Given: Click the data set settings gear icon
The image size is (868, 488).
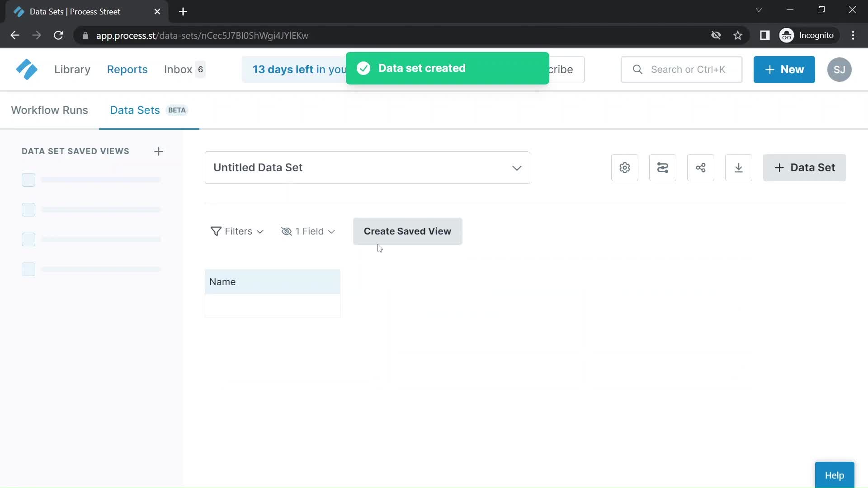Looking at the screenshot, I should click(624, 168).
